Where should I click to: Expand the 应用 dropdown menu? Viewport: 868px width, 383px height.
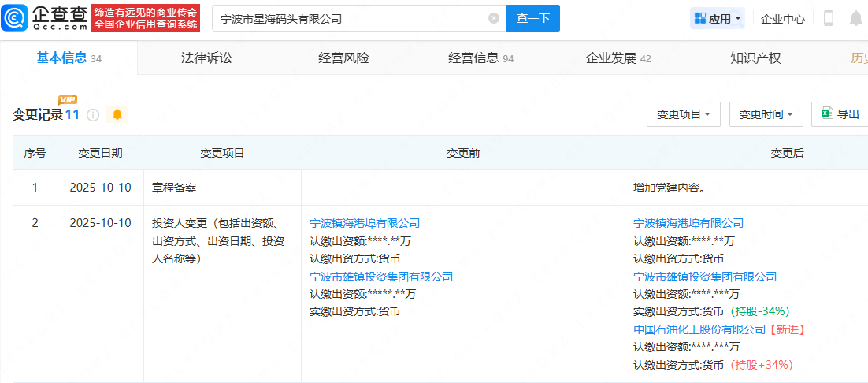[718, 18]
